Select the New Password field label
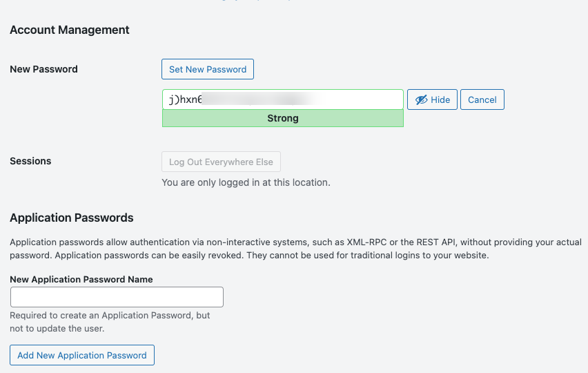Screen dimensions: 588x373 (x=43, y=69)
